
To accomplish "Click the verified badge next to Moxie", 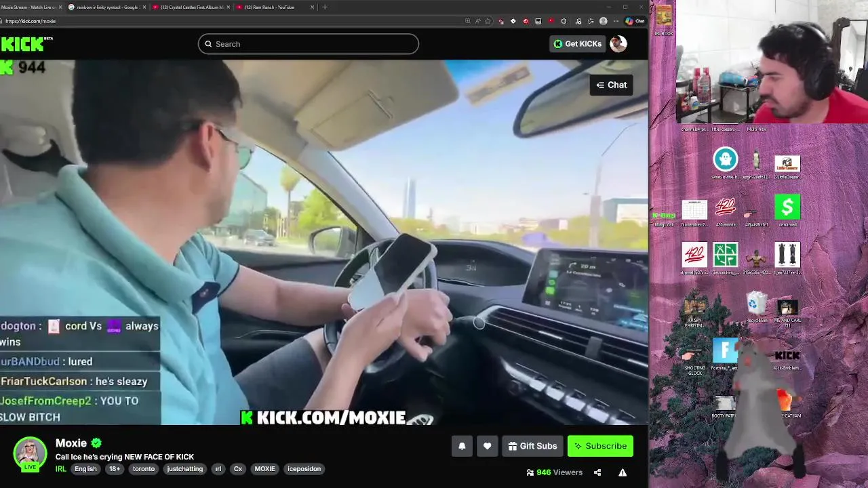I will tap(96, 443).
